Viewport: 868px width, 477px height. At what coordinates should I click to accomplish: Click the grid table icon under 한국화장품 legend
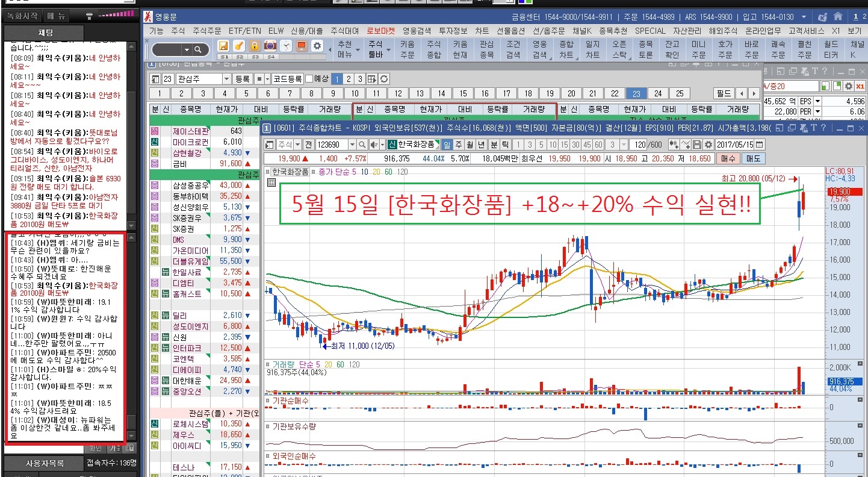[271, 182]
